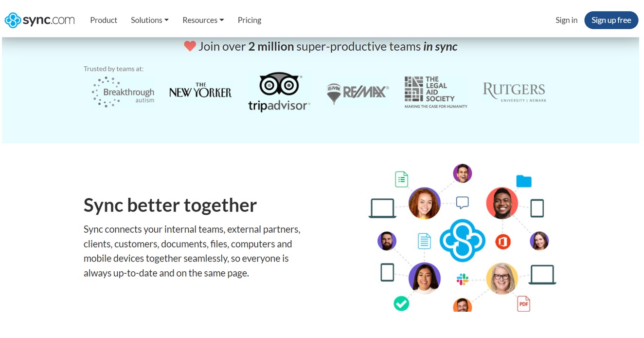Click the blue text document icon
This screenshot has width=644, height=338.
coord(425,241)
